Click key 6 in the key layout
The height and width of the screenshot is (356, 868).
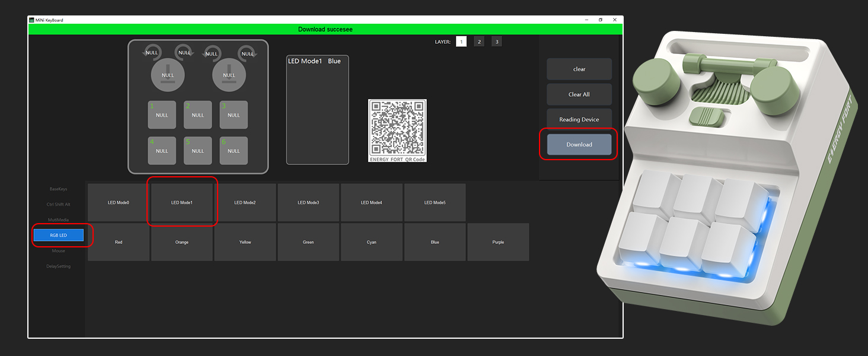(233, 150)
